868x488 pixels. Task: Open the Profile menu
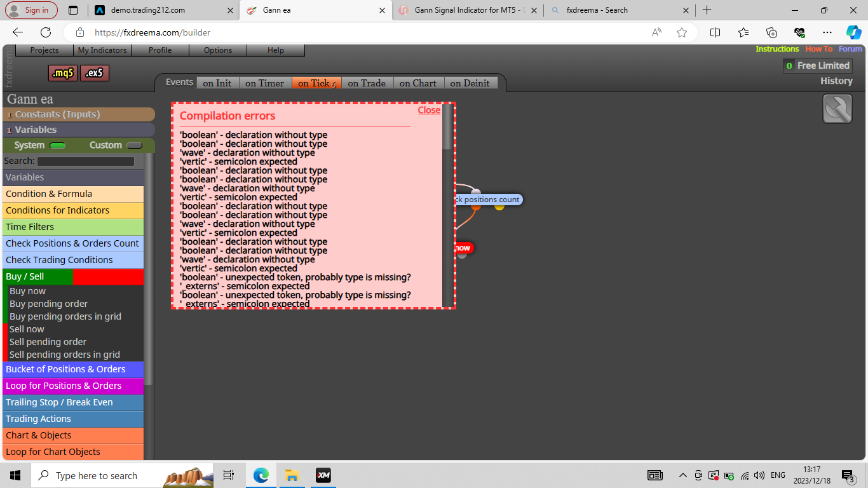tap(160, 50)
